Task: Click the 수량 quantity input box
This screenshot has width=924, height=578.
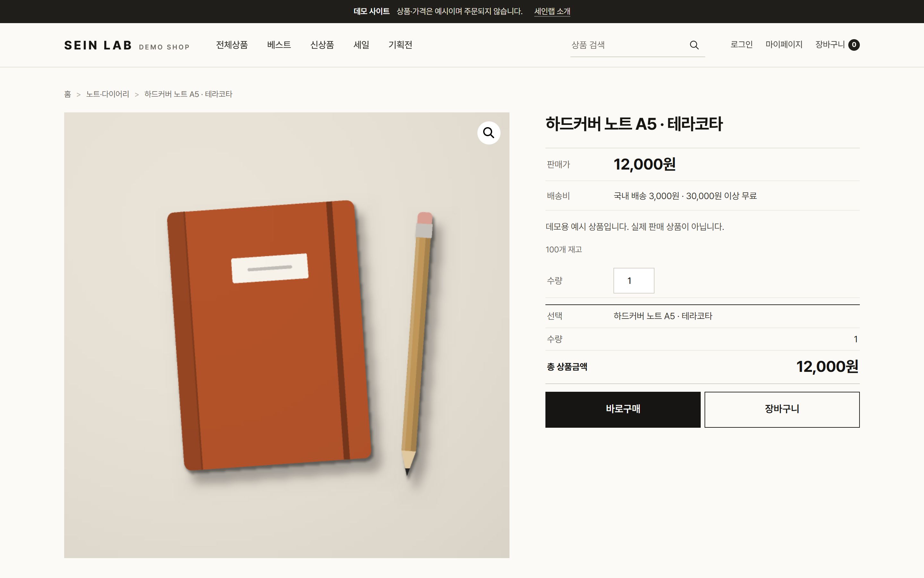Action: click(634, 281)
